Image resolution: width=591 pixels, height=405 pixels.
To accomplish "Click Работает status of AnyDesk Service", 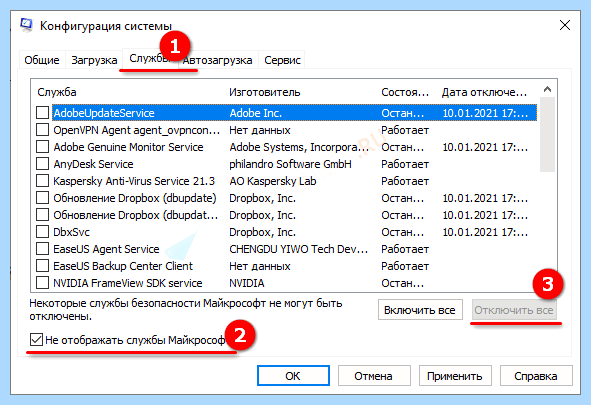I will [405, 164].
